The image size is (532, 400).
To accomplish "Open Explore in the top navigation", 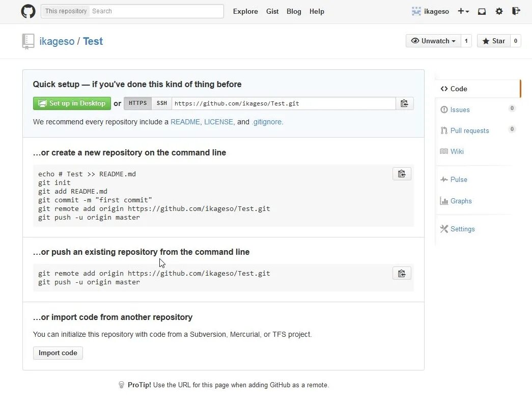I will 245,11.
